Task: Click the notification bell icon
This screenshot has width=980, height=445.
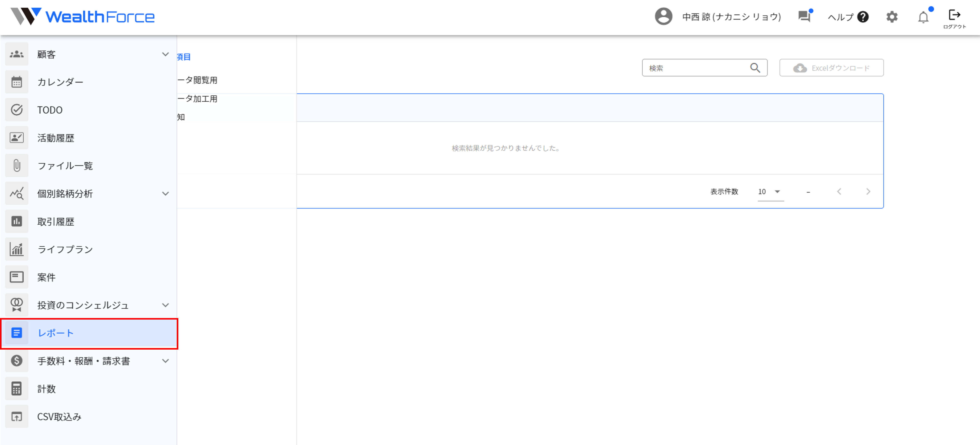Action: [x=923, y=17]
